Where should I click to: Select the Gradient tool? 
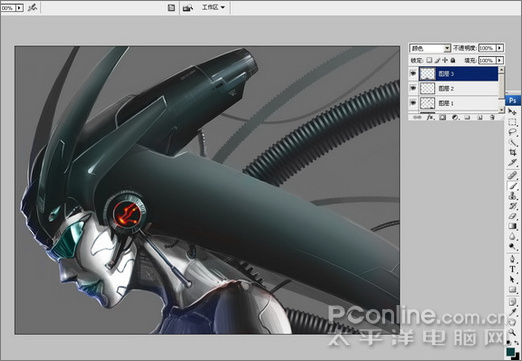pyautogui.click(x=512, y=226)
